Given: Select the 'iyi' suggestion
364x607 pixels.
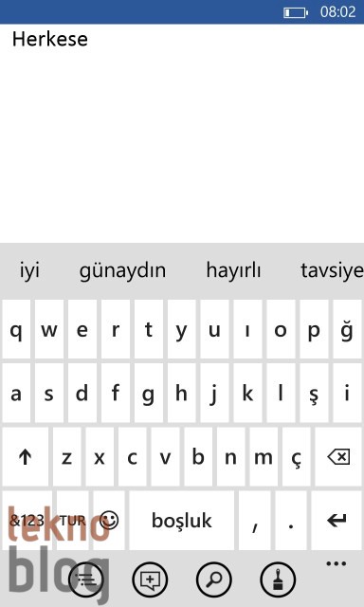Looking at the screenshot, I should click(29, 270).
